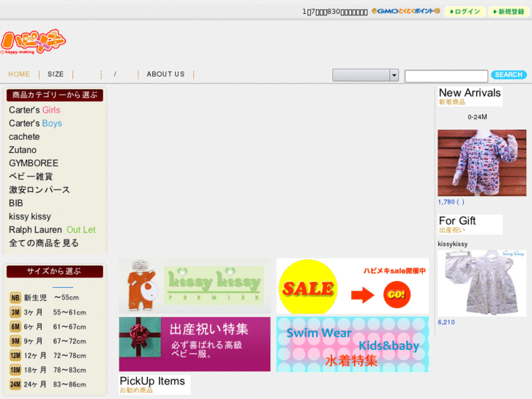
Task: Open the SIZE menu item
Action: click(x=56, y=74)
